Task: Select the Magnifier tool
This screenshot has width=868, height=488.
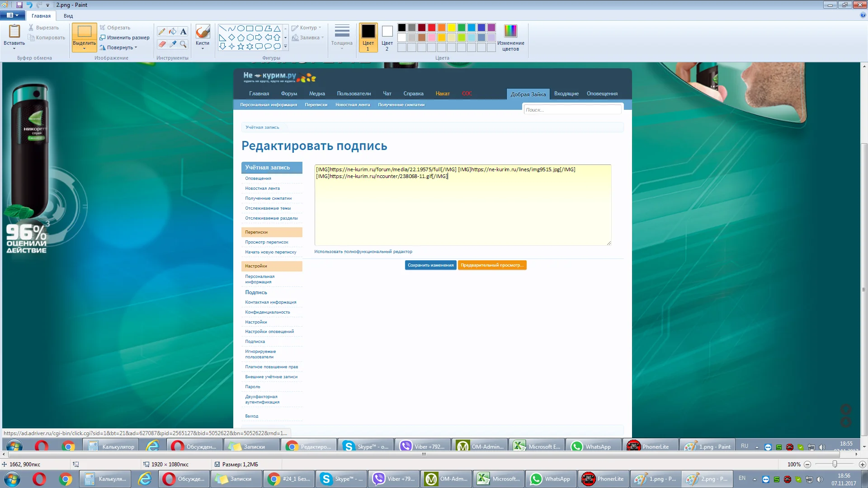Action: pos(183,44)
